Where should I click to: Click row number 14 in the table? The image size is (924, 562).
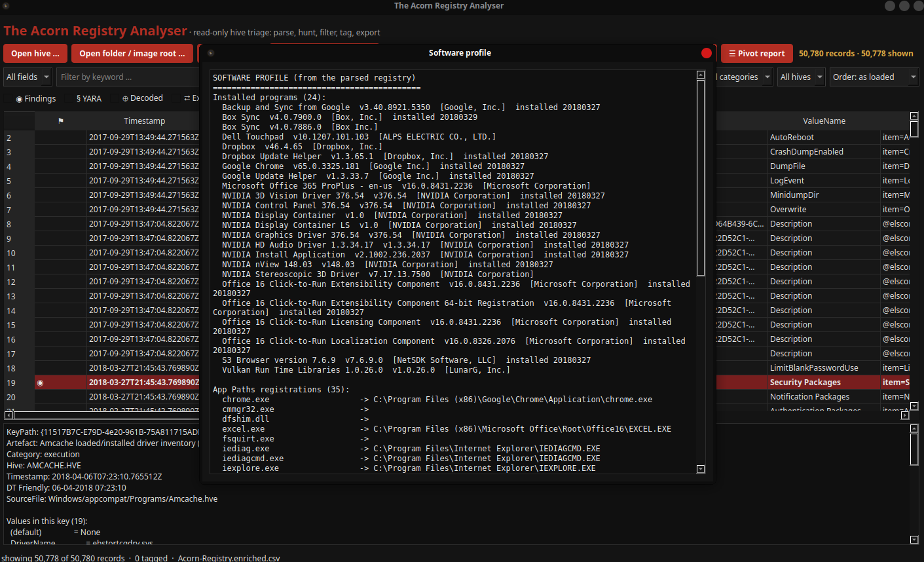pyautogui.click(x=19, y=310)
